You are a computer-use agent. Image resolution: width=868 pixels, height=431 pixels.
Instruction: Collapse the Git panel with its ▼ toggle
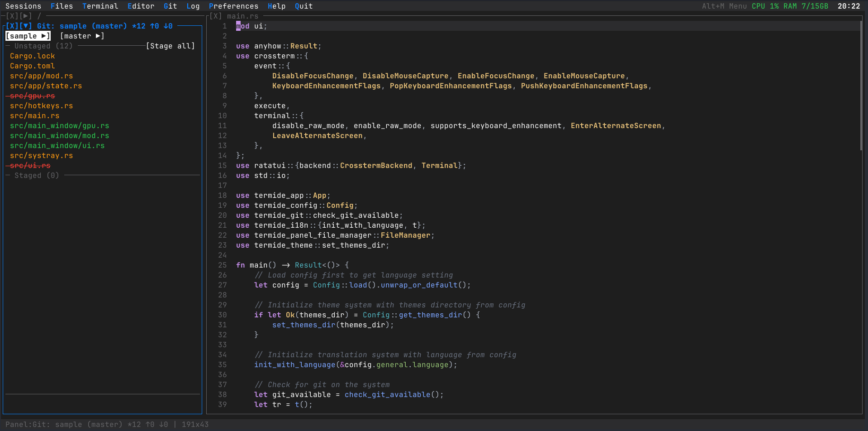pyautogui.click(x=26, y=26)
